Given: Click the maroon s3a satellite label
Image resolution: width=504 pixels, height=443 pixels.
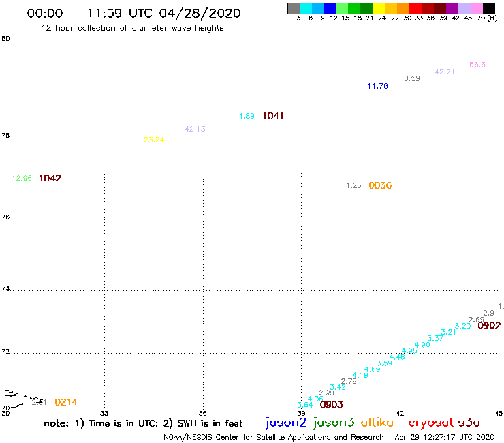Looking at the screenshot, I should coord(469,423).
